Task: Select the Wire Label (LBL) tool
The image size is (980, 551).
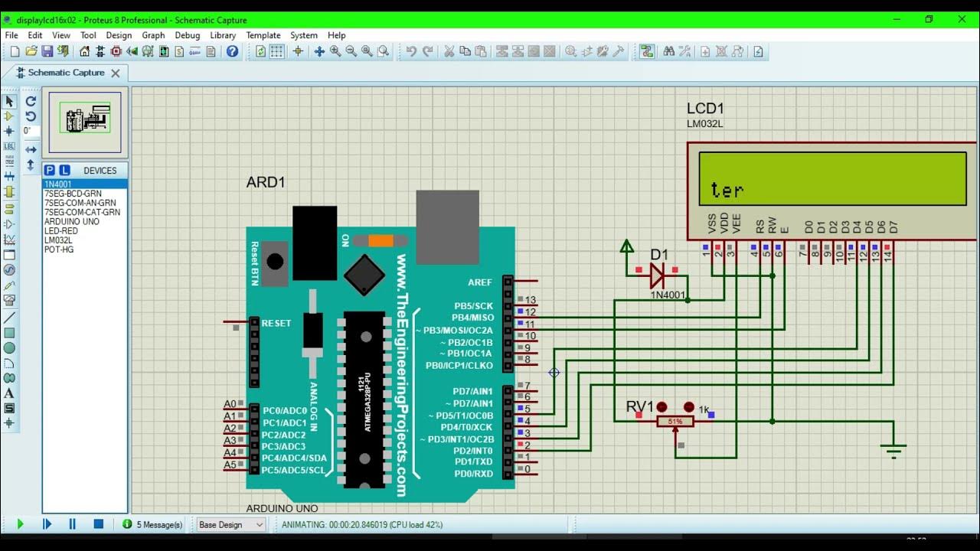Action: pos(9,146)
